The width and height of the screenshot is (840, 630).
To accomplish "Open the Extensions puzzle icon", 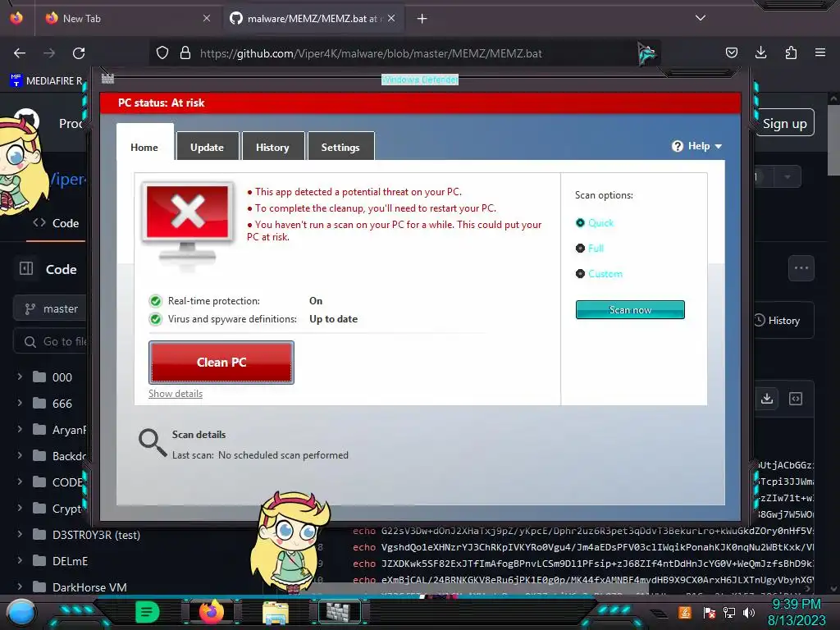I will (791, 52).
